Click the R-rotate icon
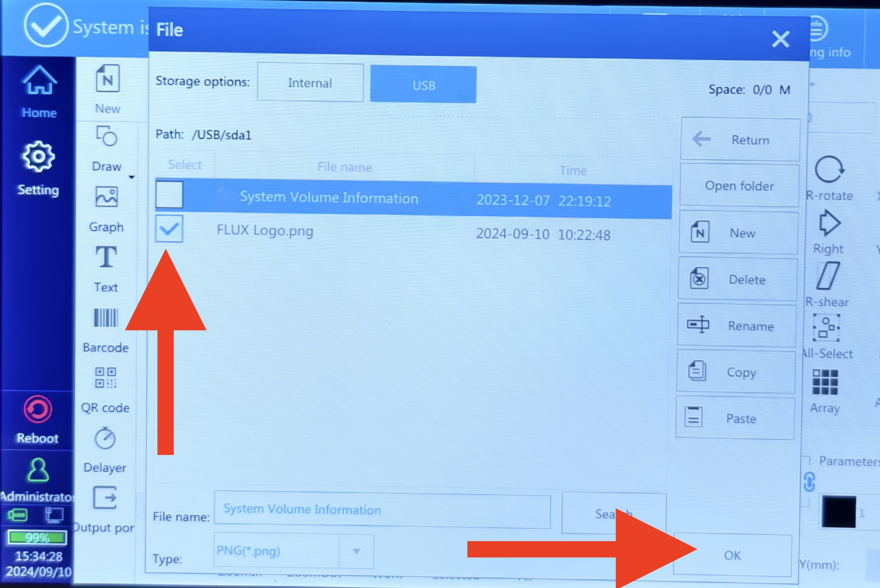880x588 pixels. 829,169
